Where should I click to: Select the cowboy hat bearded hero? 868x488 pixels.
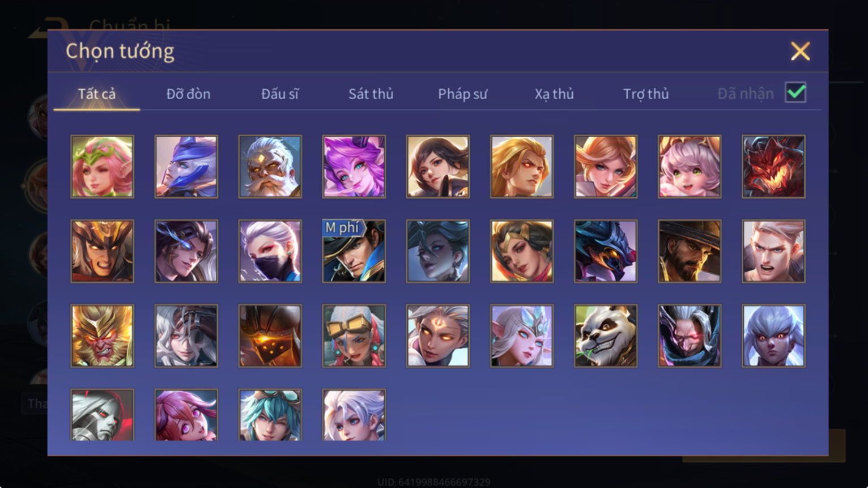(690, 251)
